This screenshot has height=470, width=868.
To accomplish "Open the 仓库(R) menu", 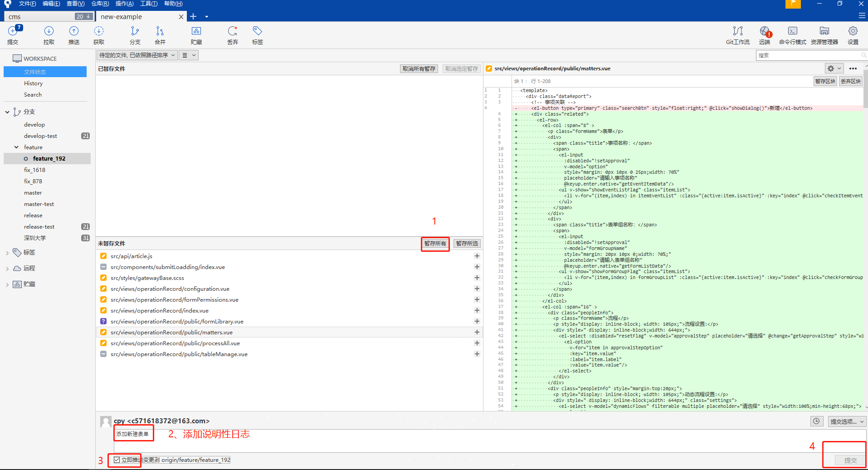I will (x=100, y=4).
